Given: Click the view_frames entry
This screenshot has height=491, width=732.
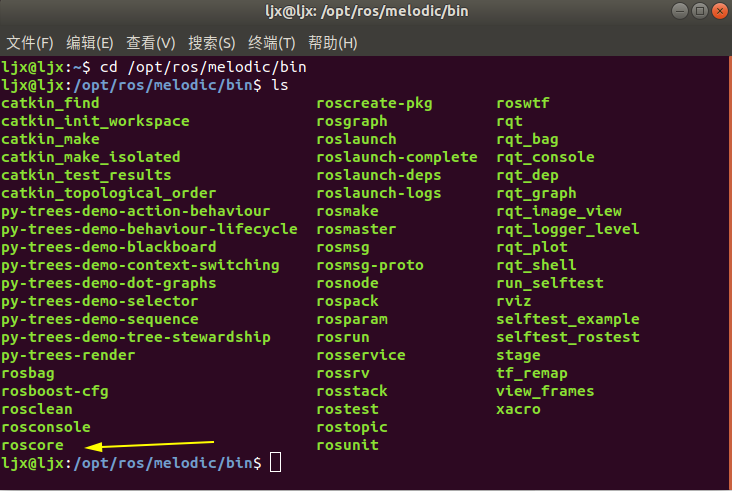Looking at the screenshot, I should pos(545,391).
